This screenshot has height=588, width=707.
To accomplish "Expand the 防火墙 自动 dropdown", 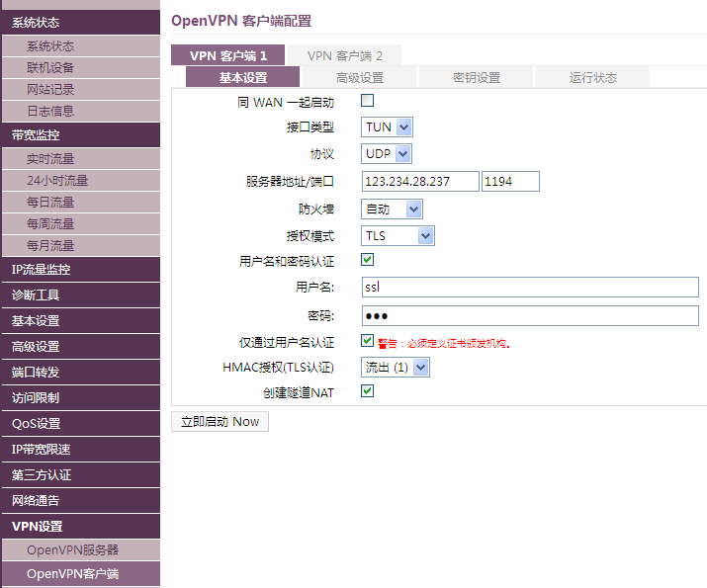I will tap(392, 209).
